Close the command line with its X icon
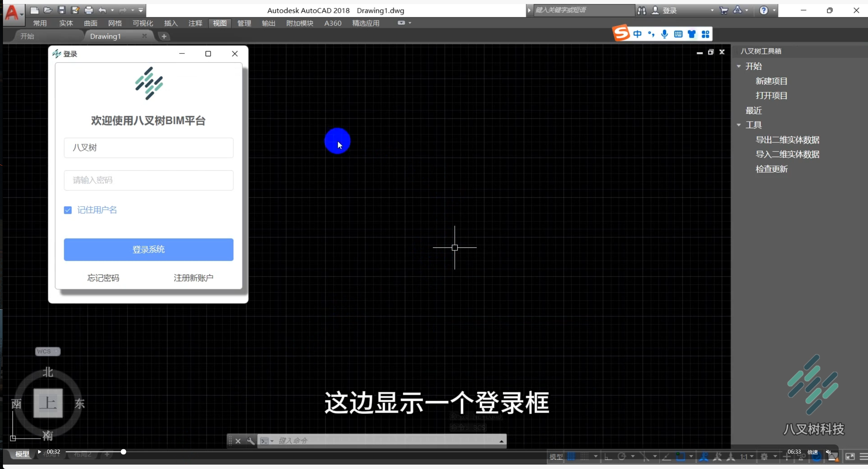This screenshot has height=469, width=868. (238, 441)
